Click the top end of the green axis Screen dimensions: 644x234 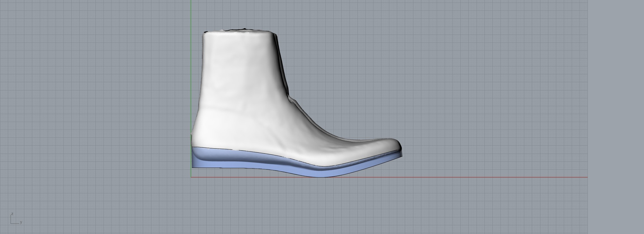(x=191, y=1)
